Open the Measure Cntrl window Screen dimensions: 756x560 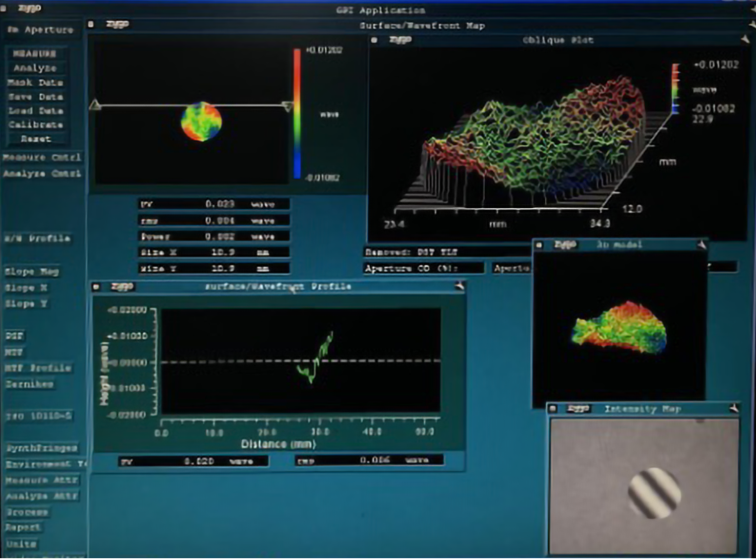[41, 157]
